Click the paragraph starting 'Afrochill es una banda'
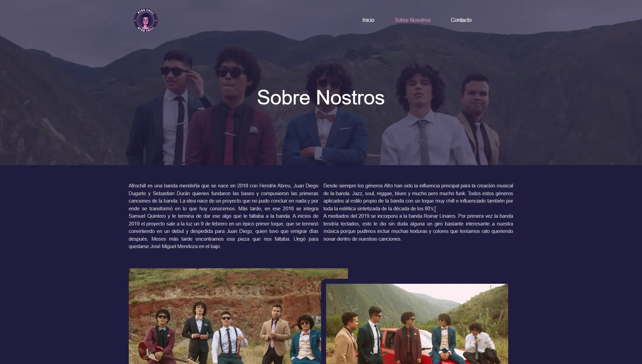This screenshot has height=364, width=642. click(223, 216)
